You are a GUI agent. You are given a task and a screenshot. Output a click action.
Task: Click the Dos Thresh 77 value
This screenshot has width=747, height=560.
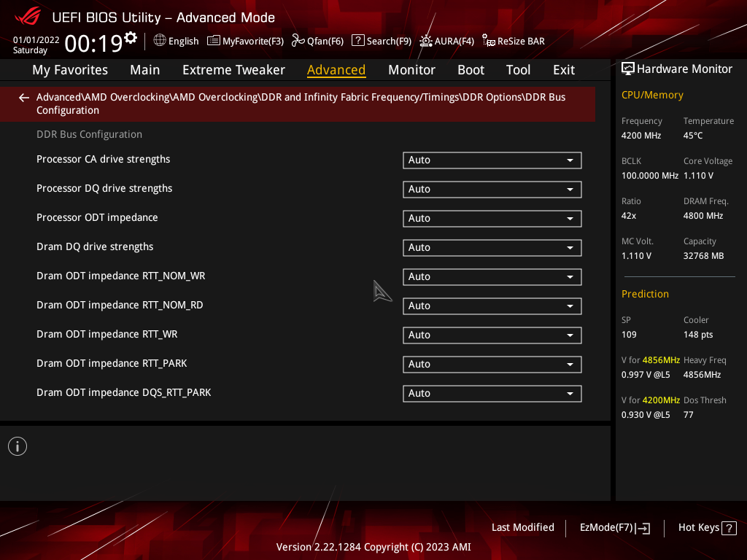689,415
